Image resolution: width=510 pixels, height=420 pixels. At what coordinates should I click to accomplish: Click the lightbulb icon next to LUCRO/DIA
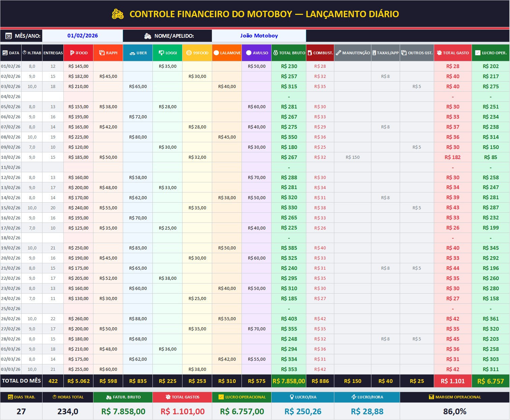click(x=292, y=397)
